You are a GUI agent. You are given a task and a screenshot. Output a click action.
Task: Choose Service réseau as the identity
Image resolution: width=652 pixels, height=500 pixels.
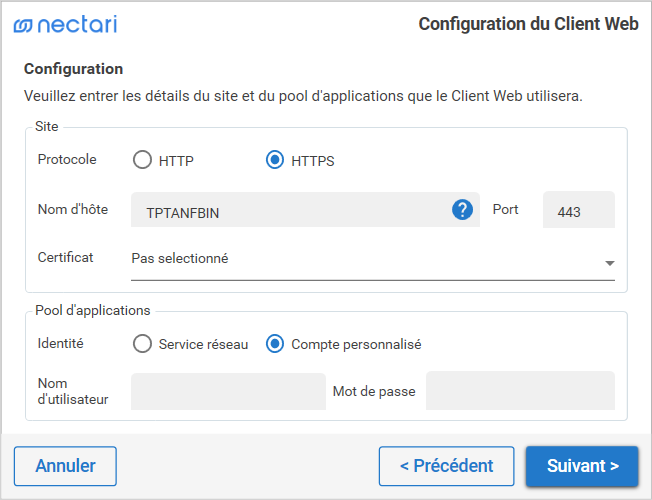(142, 344)
